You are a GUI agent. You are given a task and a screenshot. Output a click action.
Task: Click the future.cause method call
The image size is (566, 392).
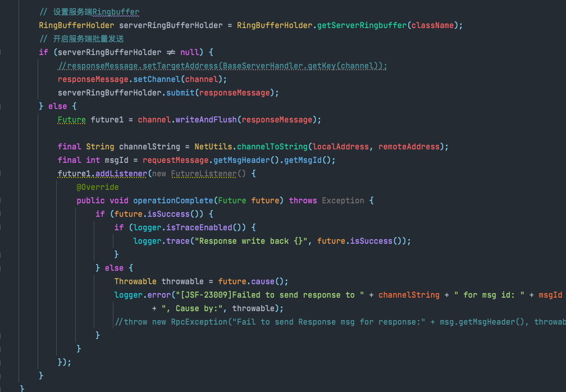pos(263,281)
